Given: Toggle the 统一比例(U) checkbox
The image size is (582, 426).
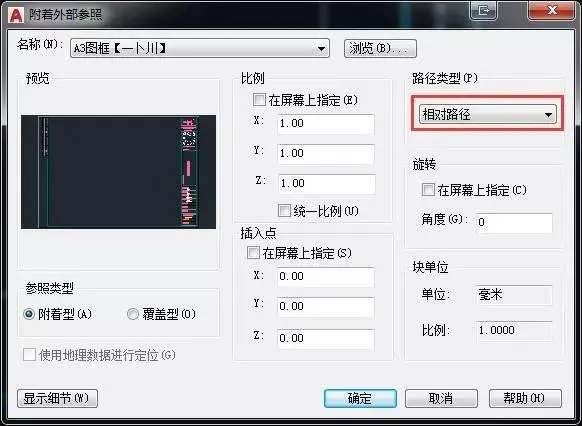Looking at the screenshot, I should (x=284, y=211).
